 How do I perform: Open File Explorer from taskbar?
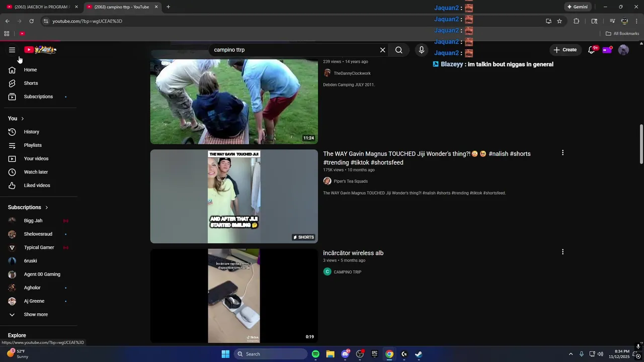(x=330, y=354)
